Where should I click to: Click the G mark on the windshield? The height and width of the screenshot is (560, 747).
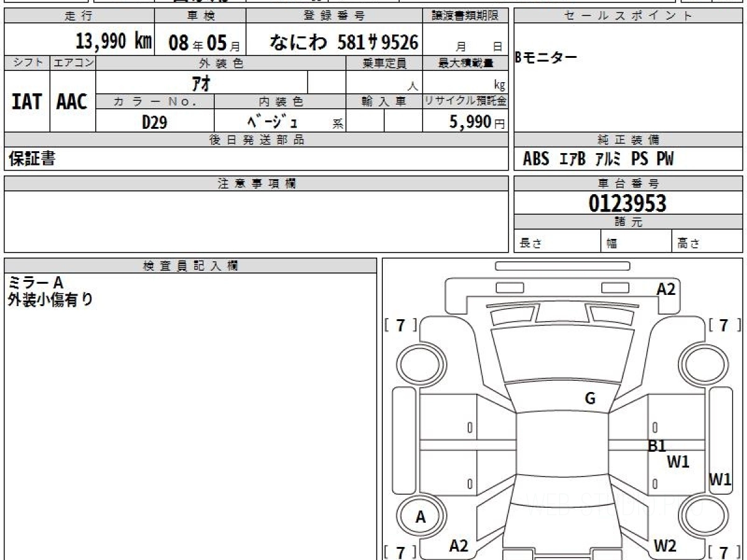[590, 399]
